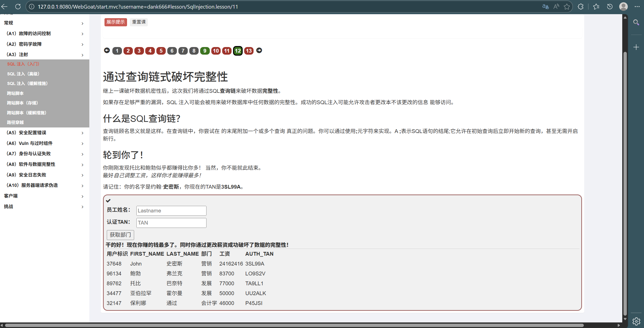
Task: Open the browser Extensions menu
Action: point(580,7)
